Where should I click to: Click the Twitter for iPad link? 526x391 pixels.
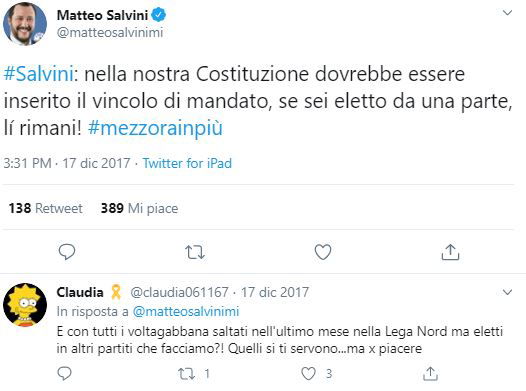[x=187, y=163]
